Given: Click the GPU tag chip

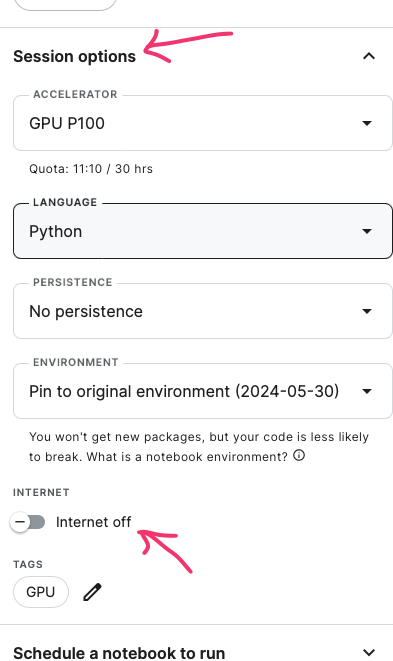Looking at the screenshot, I should pyautogui.click(x=41, y=592).
